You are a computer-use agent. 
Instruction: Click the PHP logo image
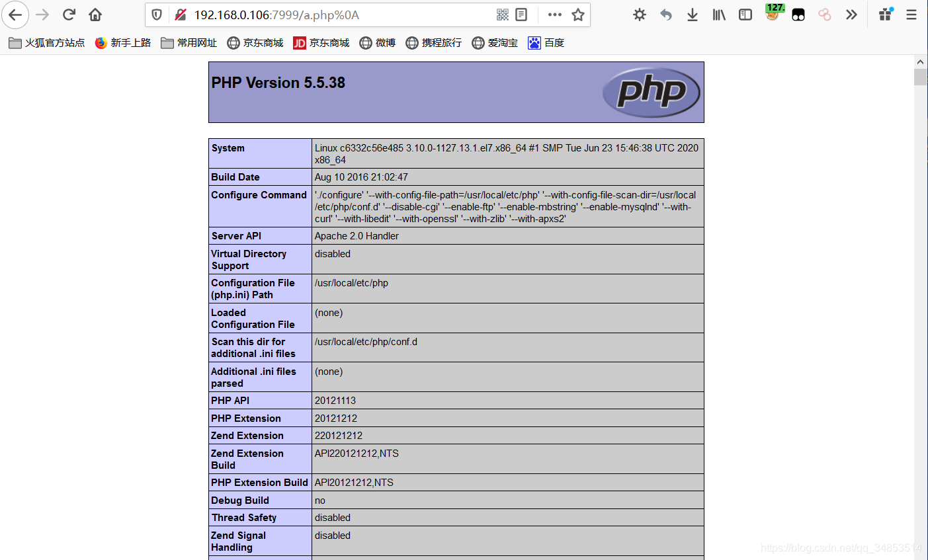tap(652, 93)
